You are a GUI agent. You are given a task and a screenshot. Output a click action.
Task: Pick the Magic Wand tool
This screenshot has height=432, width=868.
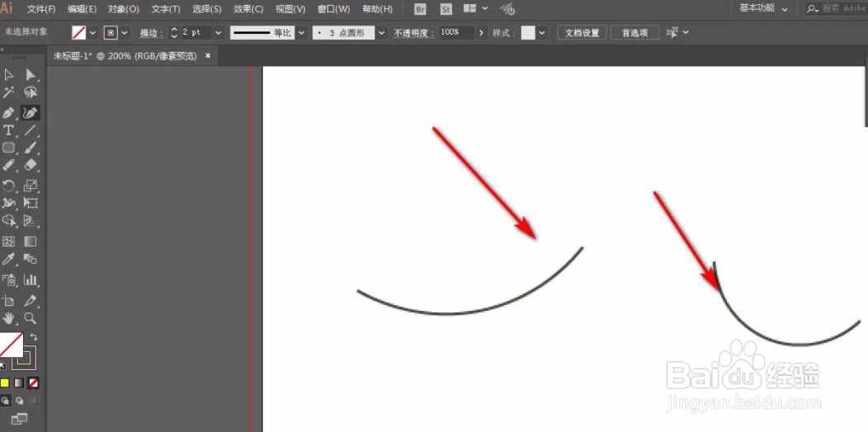click(x=8, y=92)
